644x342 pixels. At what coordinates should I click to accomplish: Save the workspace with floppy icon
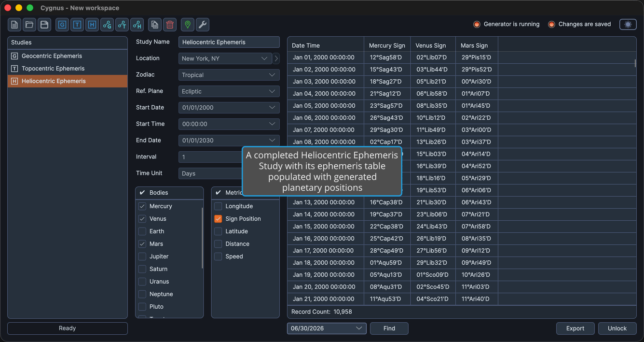[44, 25]
